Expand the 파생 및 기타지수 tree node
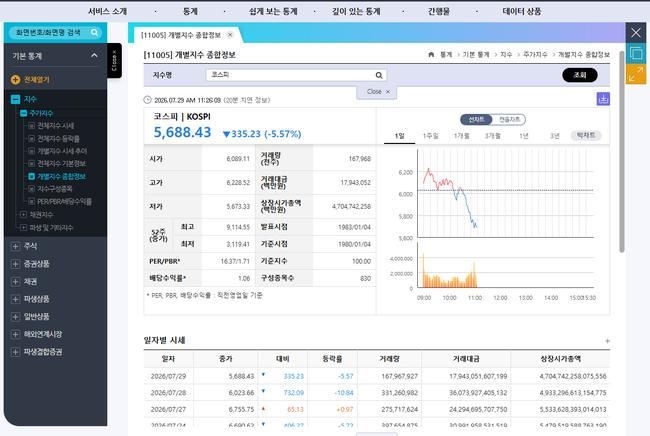Viewport: 650px width, 436px height. pyautogui.click(x=24, y=228)
